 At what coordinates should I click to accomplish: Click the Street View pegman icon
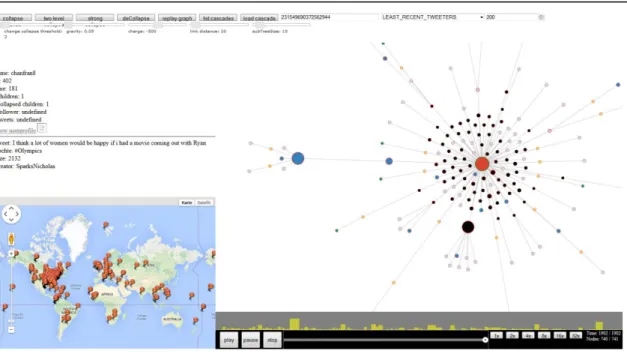point(11,239)
